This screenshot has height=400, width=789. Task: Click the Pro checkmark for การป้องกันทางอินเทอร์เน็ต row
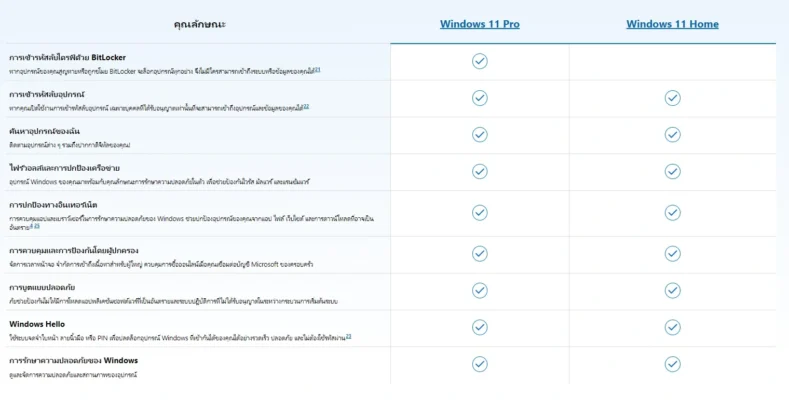pyautogui.click(x=479, y=212)
